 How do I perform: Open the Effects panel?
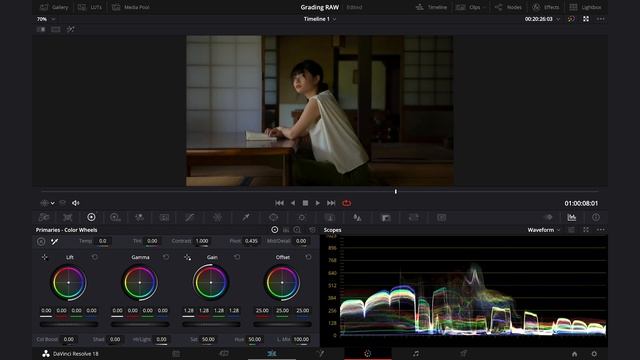(x=546, y=7)
